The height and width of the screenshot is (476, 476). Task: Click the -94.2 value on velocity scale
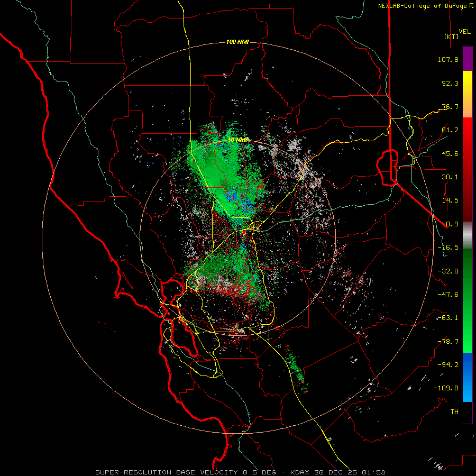[x=448, y=365]
